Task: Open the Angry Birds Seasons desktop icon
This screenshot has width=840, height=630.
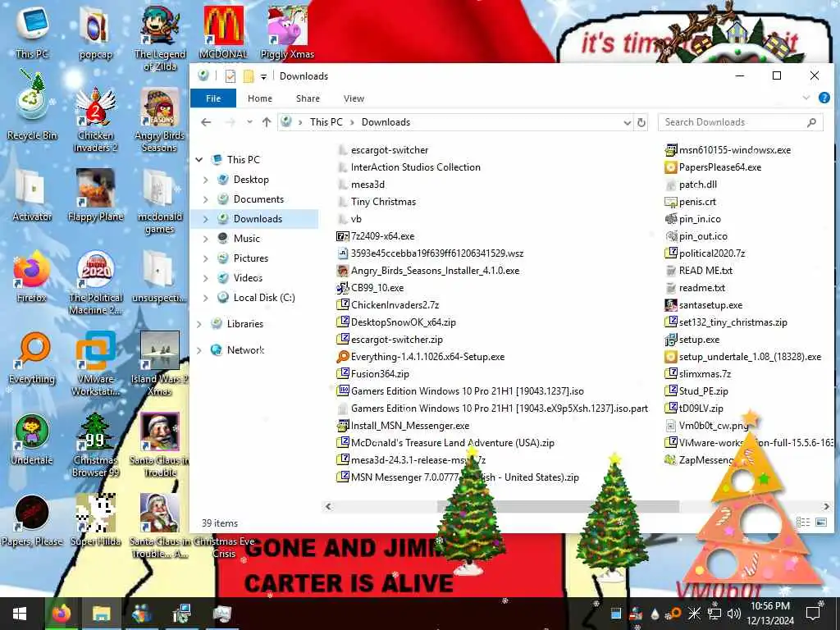Action: point(159,120)
